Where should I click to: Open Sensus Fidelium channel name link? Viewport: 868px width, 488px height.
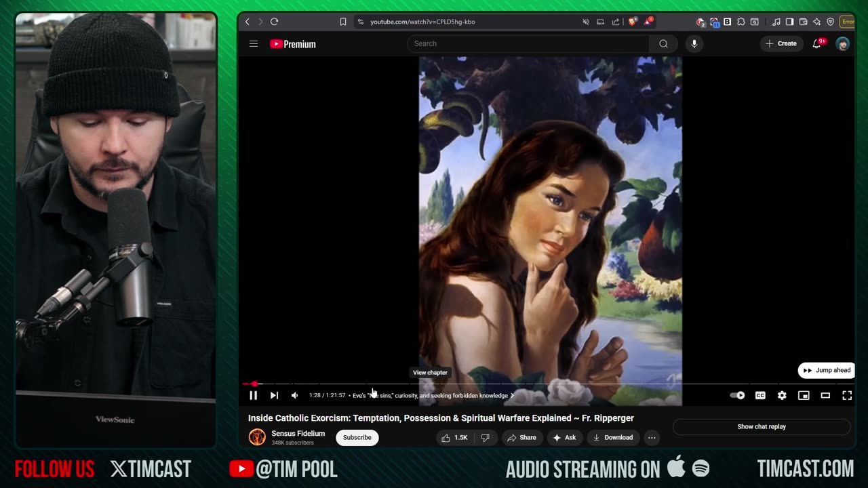coord(298,433)
